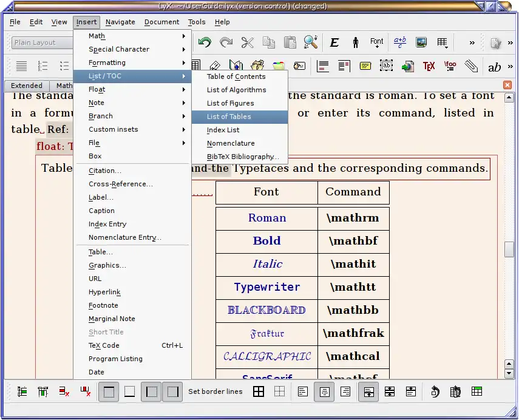Click the vertical scrollbar down arrow

[x=509, y=374]
